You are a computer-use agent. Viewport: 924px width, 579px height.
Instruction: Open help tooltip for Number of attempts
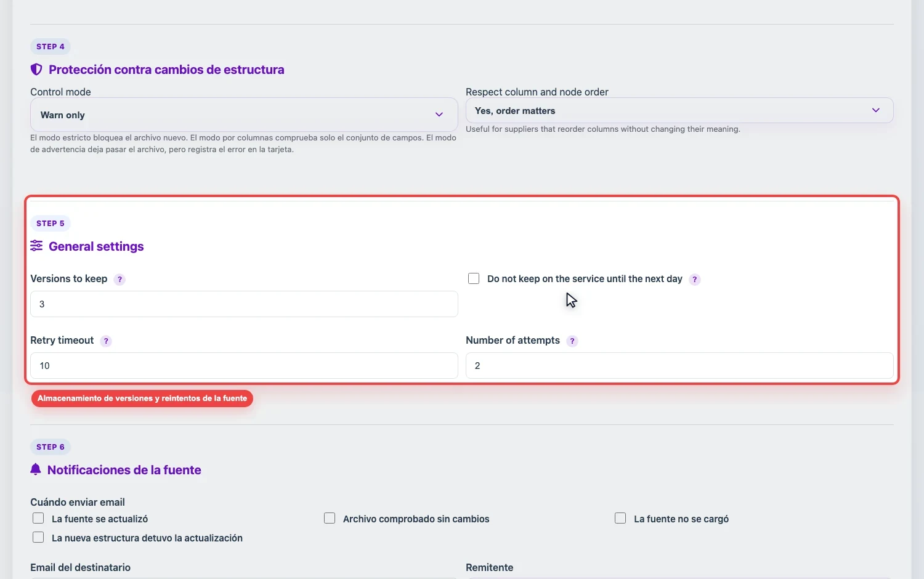pyautogui.click(x=572, y=341)
